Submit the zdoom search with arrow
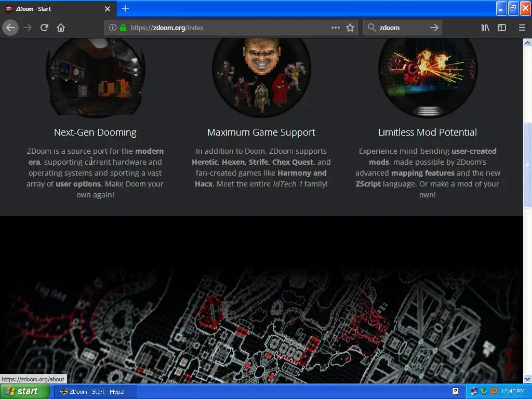532x399 pixels. tap(434, 28)
